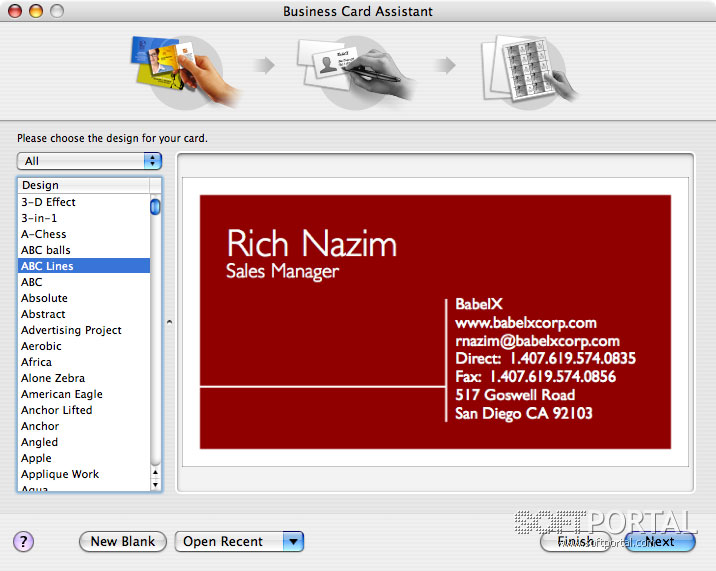This screenshot has height=571, width=716.
Task: Click the fill in card details step image
Action: point(355,72)
